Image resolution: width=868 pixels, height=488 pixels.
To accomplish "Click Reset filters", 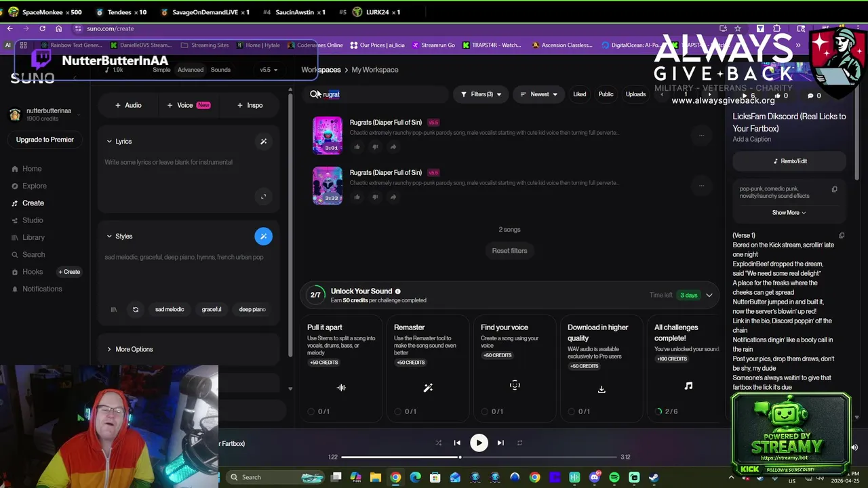I will tap(509, 251).
